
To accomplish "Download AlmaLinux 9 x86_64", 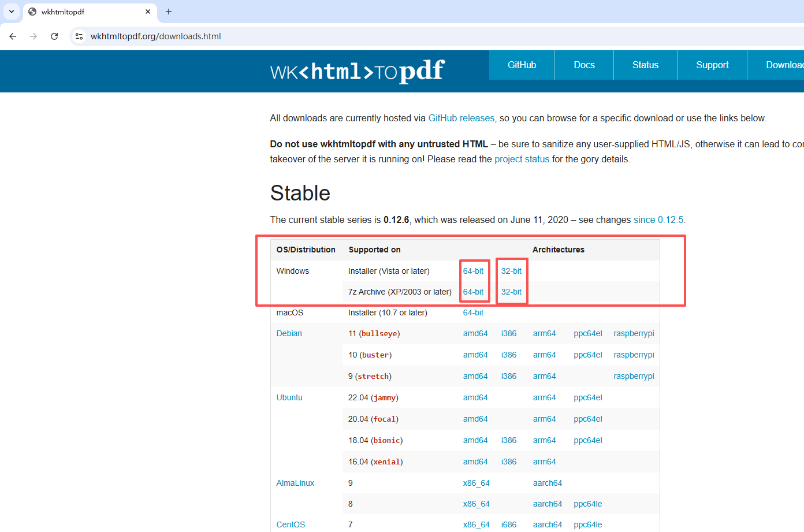I will point(476,483).
